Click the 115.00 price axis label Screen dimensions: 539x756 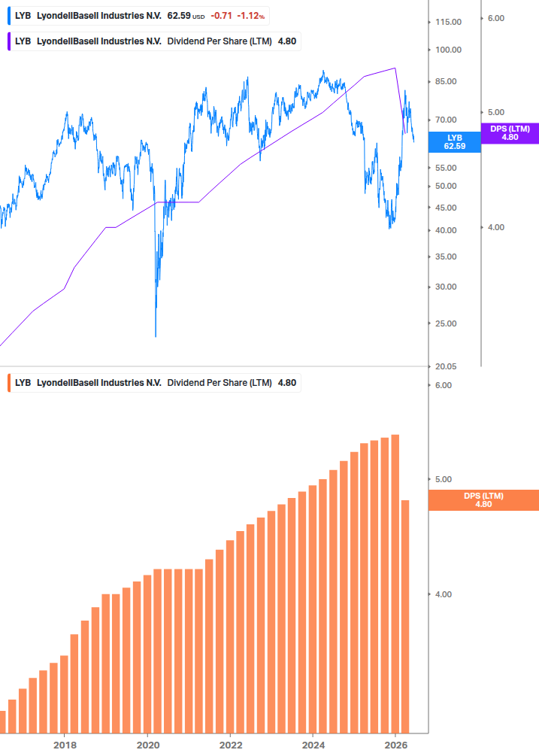[448, 22]
